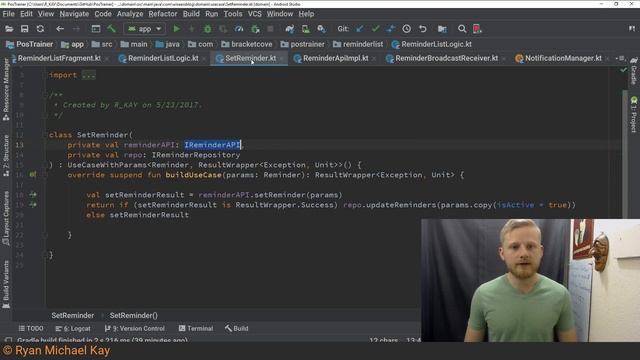Screen dimensions: 640x360
Task: Close the SetReminder.kt tab
Action: click(282, 59)
